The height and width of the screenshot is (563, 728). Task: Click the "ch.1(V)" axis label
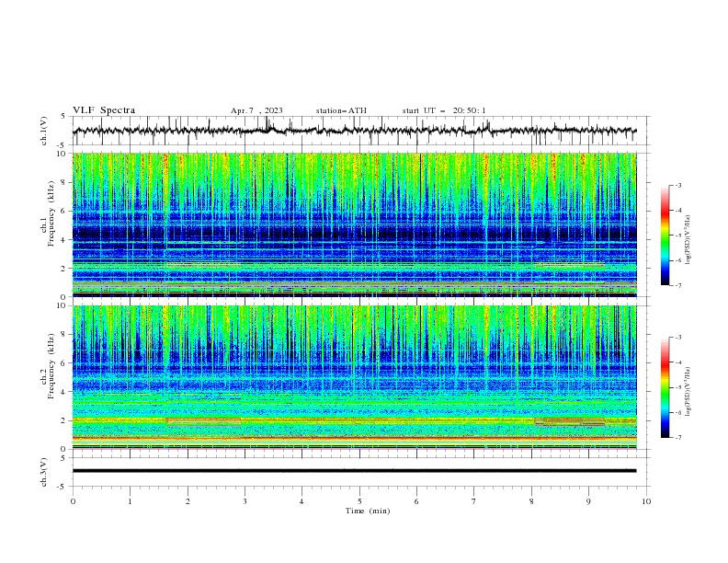(43, 131)
